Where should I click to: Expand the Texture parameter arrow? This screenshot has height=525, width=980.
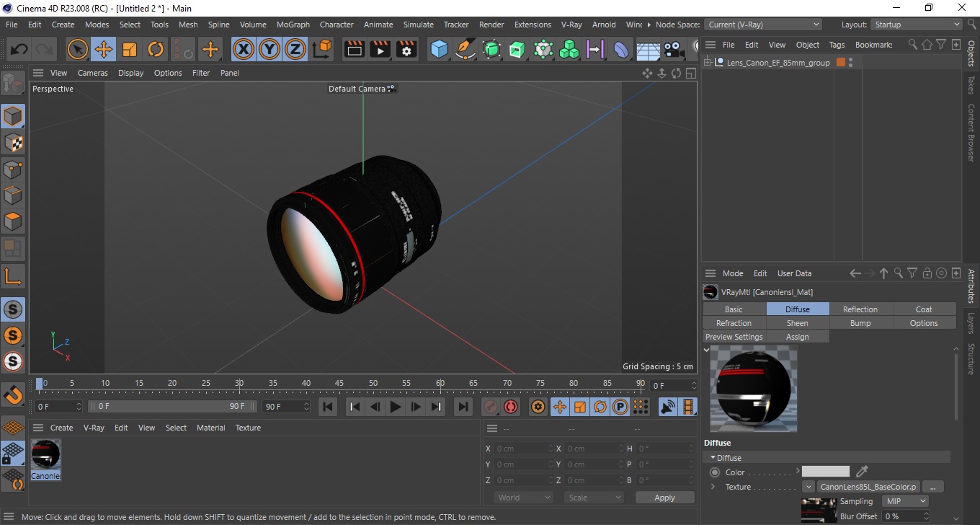pos(713,487)
